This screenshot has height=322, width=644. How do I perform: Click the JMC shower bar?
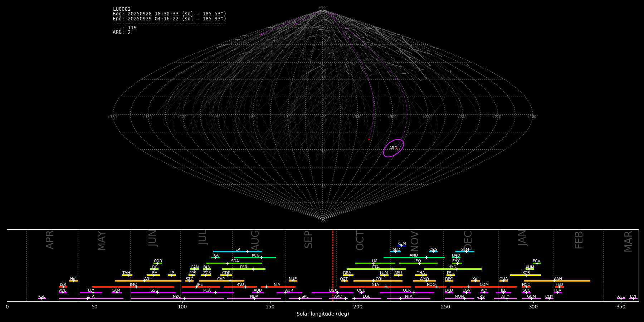[x=133, y=287]
